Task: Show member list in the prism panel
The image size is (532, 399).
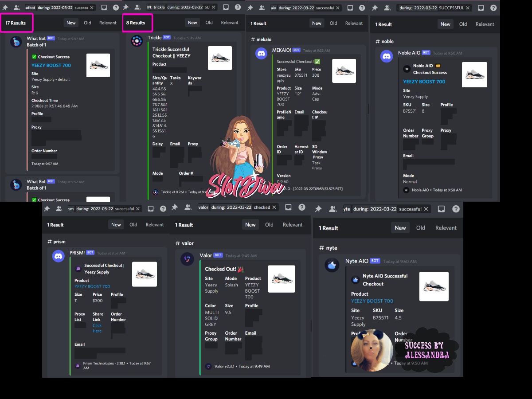Action: tap(59, 208)
